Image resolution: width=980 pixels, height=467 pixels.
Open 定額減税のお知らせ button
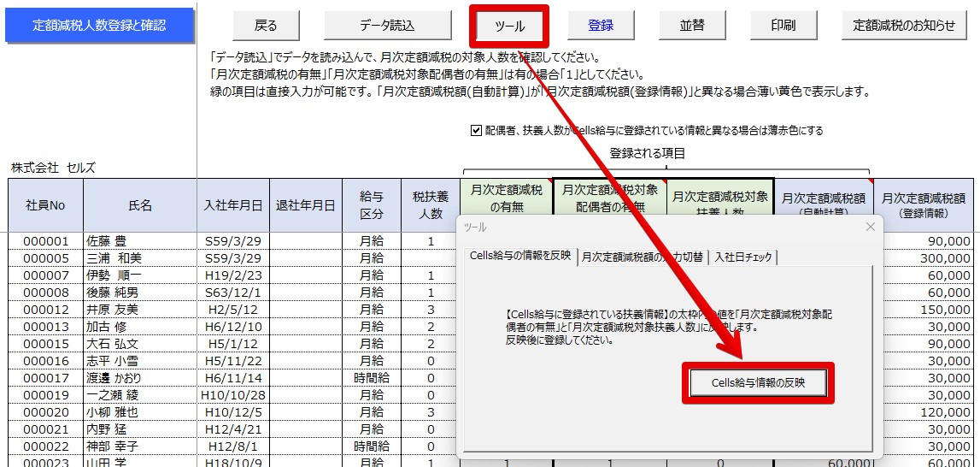tap(904, 26)
